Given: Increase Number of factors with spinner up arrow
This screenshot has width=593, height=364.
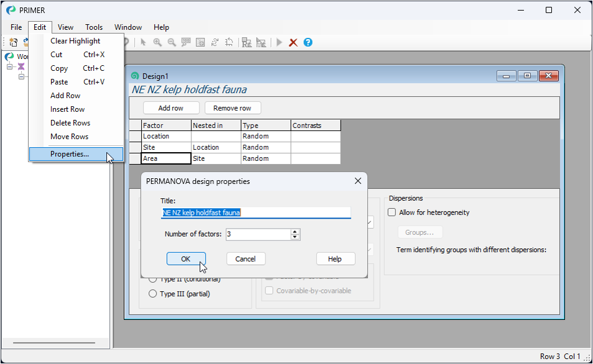Looking at the screenshot, I should (295, 232).
